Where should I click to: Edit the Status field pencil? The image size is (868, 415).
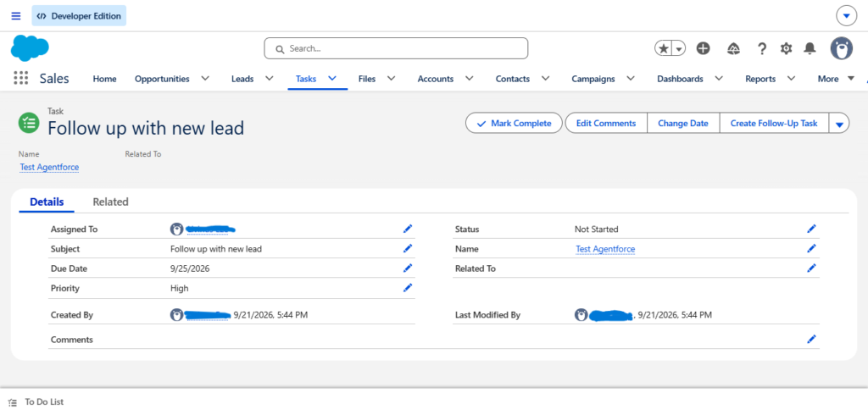click(811, 229)
